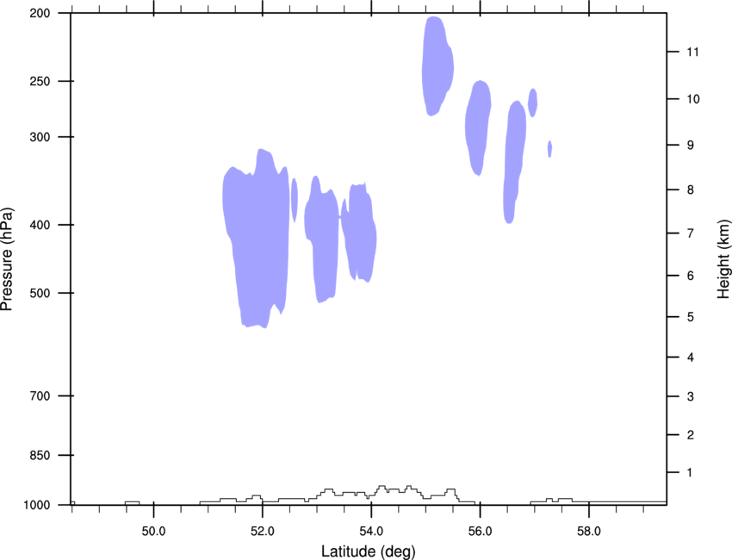This screenshot has width=732, height=560.
Task: Click the 400 pressure tick label
Action: click(40, 225)
